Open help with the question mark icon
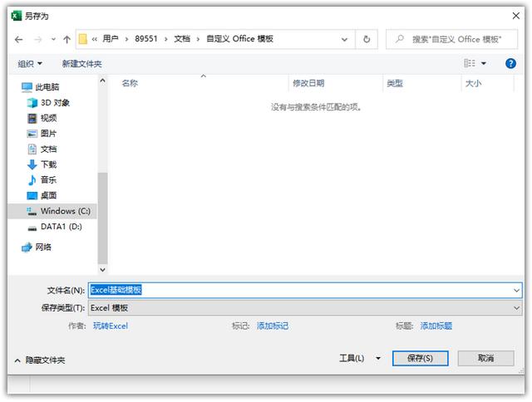 [510, 63]
